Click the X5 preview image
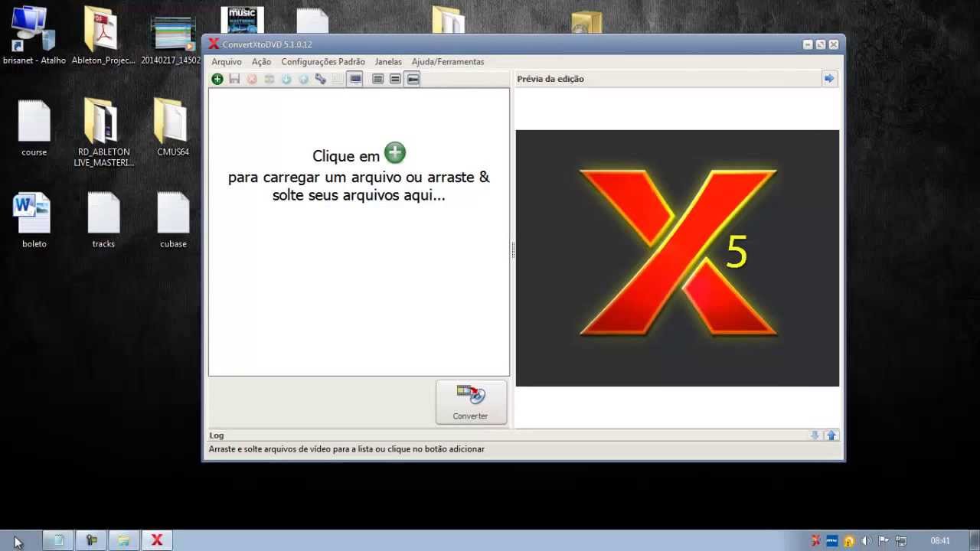This screenshot has height=551, width=980. coord(678,258)
